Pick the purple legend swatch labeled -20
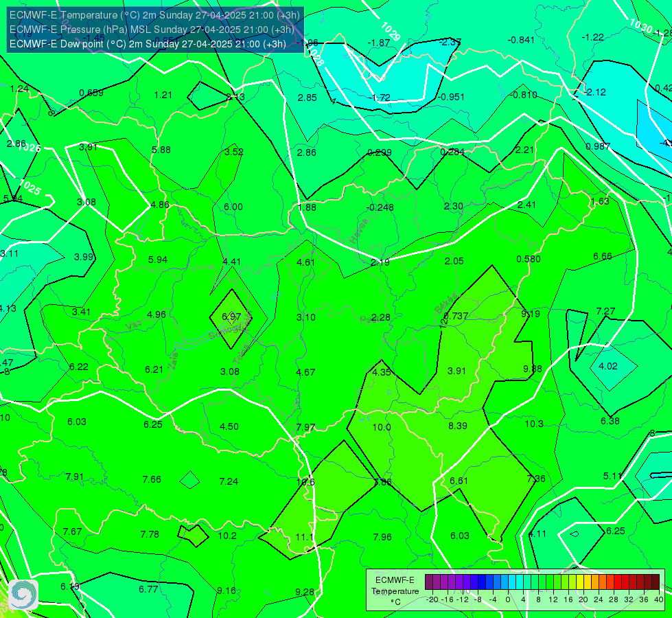Viewport: 672px width, 618px height. pyautogui.click(x=429, y=582)
